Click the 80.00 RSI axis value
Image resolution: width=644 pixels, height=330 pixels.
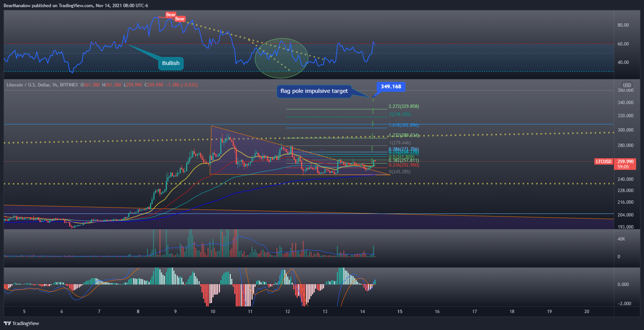623,25
